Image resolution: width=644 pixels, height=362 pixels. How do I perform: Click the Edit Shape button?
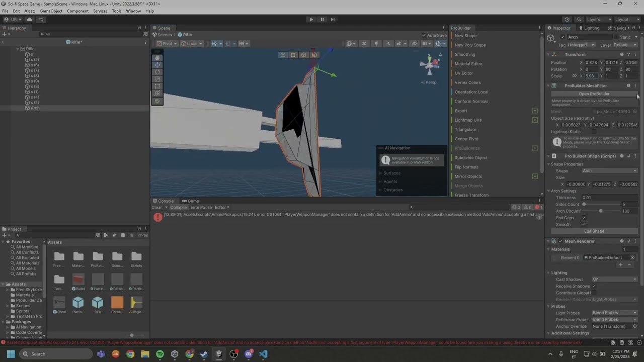coord(594,231)
